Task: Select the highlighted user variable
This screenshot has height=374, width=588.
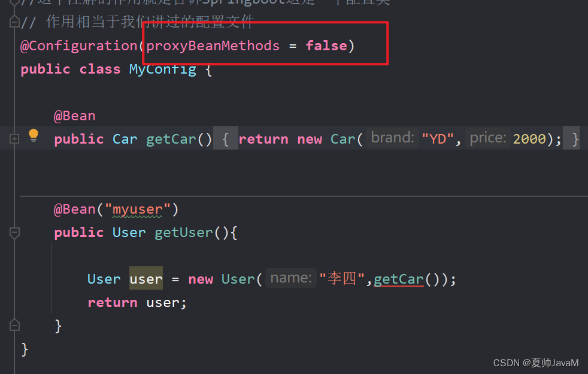Action: (x=146, y=279)
